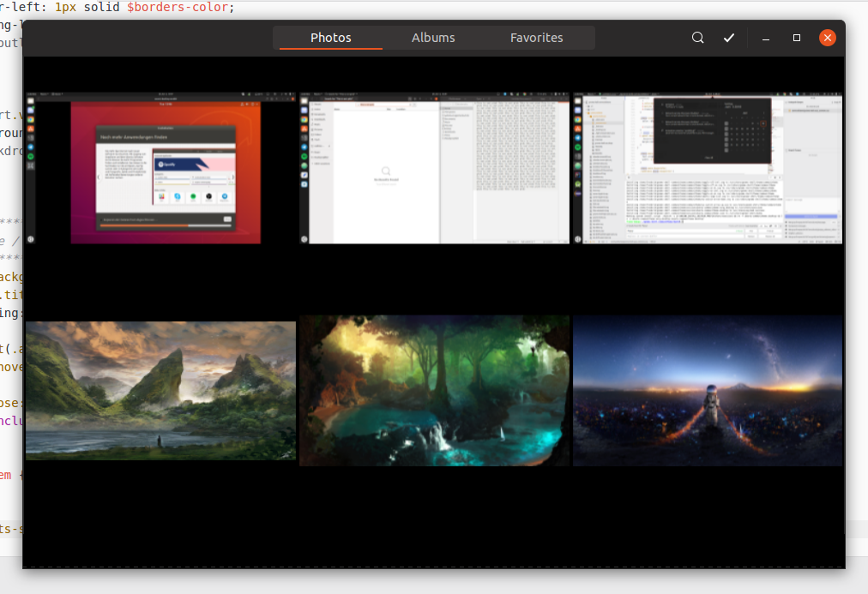
Task: Open the astronaut night sky photo
Action: (708, 391)
